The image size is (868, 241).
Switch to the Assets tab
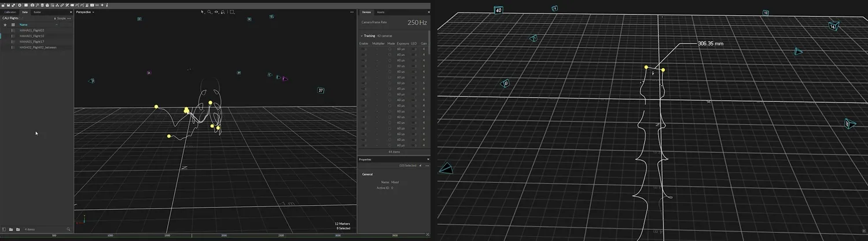(381, 12)
